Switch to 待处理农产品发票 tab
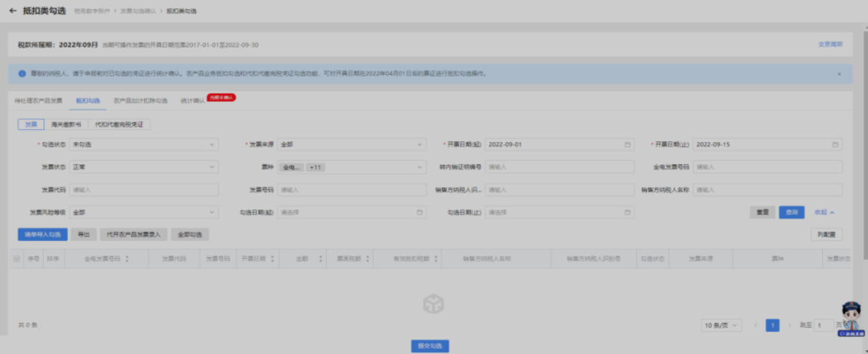The height and width of the screenshot is (354, 868). pos(39,101)
